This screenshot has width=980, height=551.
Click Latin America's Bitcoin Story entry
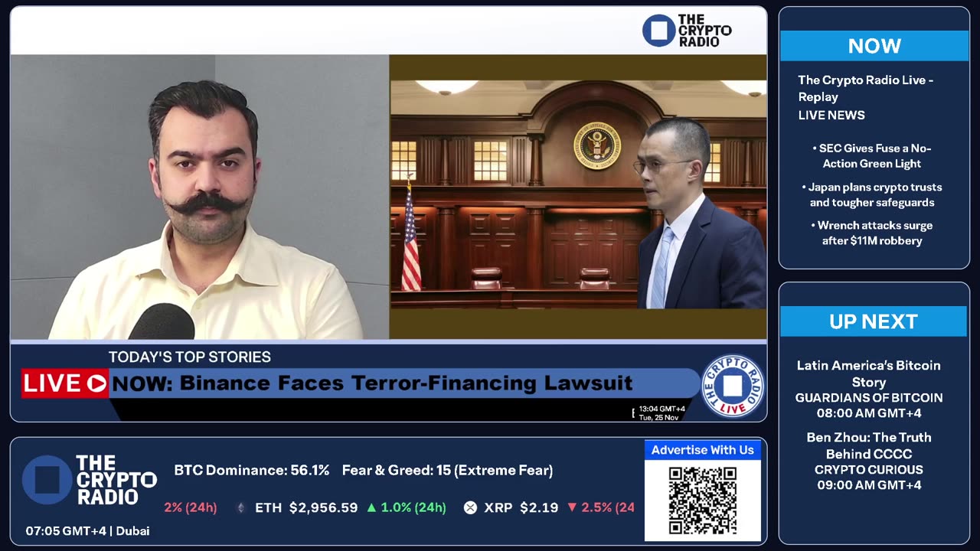869,373
